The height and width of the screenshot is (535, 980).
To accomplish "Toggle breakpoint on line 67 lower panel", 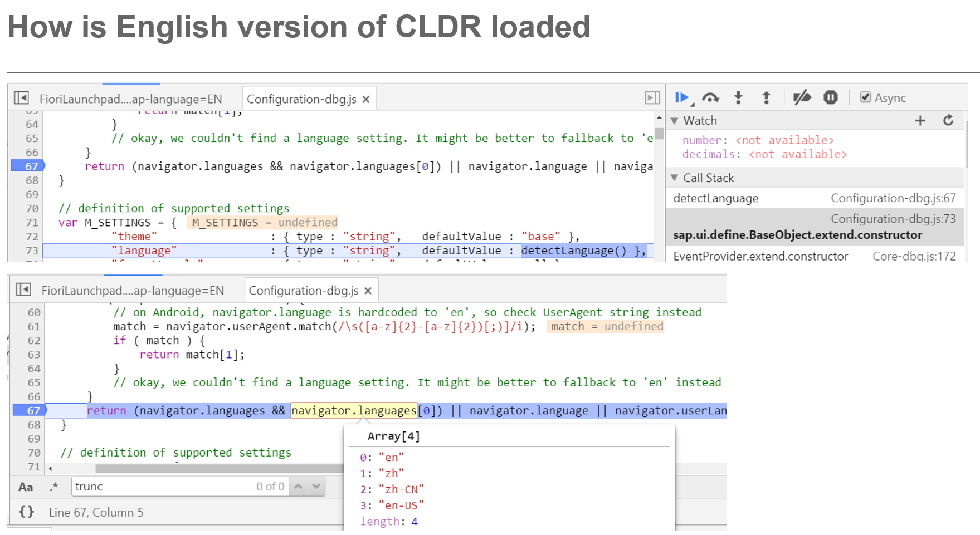I will [31, 410].
